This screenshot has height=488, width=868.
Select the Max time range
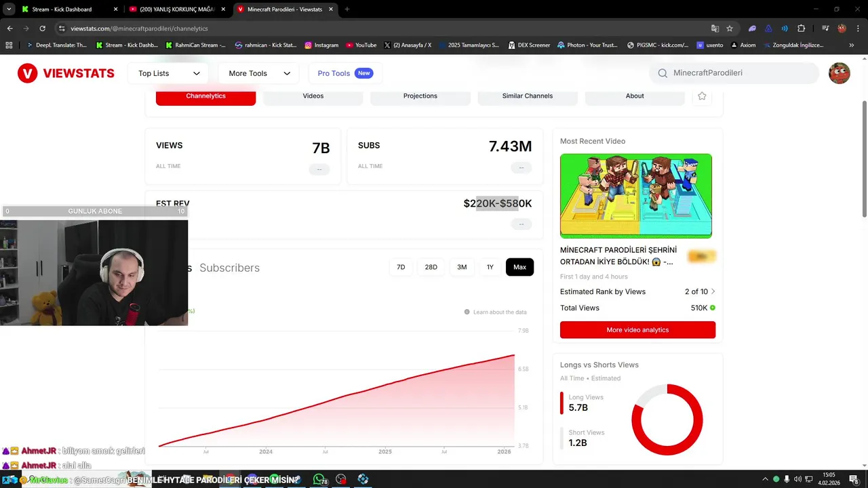pos(519,267)
